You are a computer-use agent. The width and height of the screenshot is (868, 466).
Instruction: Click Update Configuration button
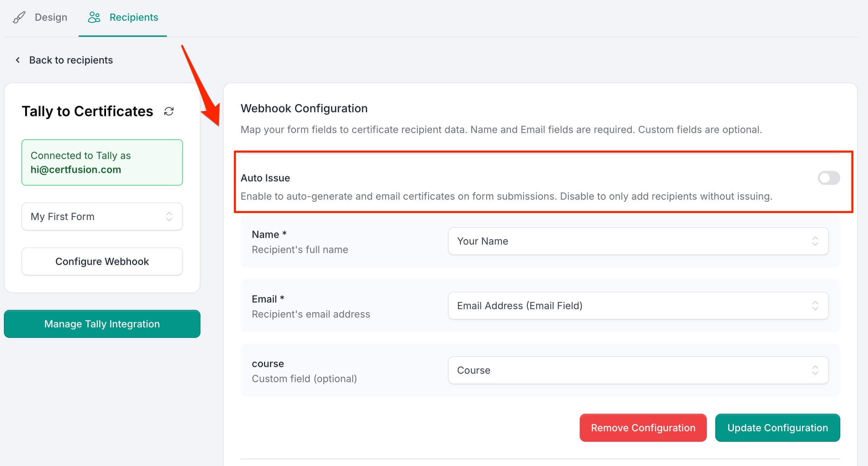coord(777,428)
